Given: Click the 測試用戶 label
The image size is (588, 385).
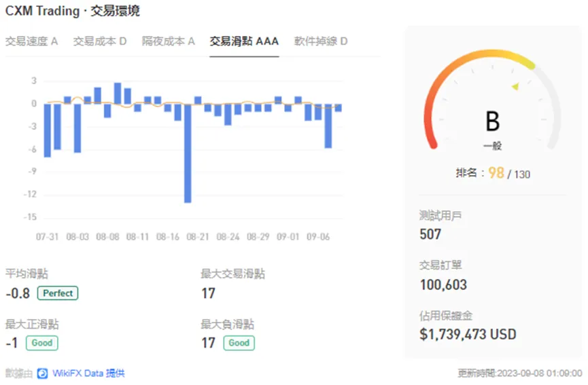Looking at the screenshot, I should [440, 216].
